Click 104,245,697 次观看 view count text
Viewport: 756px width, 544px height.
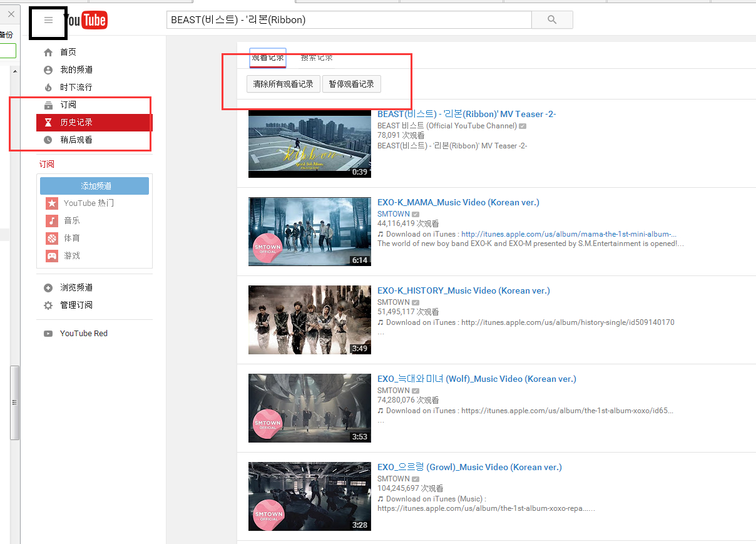pos(411,488)
